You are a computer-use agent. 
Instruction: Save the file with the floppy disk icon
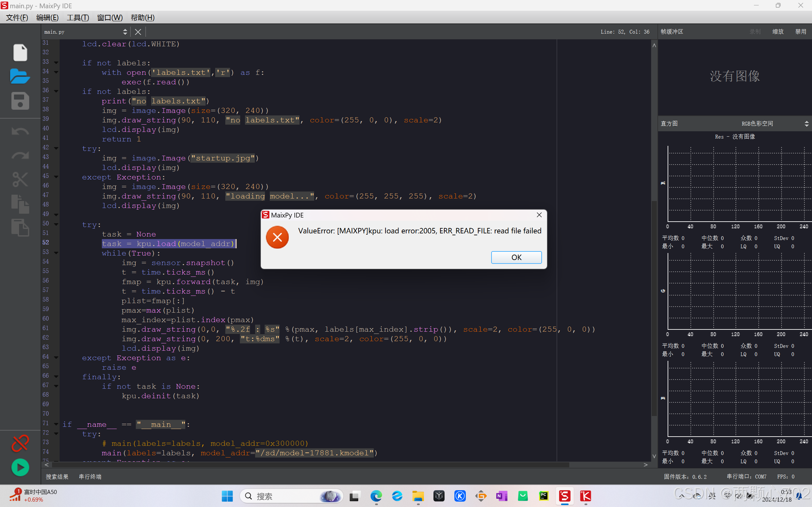point(20,101)
